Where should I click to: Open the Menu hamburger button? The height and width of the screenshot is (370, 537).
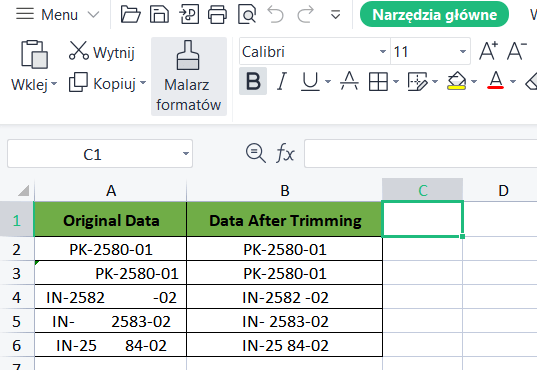[x=25, y=14]
